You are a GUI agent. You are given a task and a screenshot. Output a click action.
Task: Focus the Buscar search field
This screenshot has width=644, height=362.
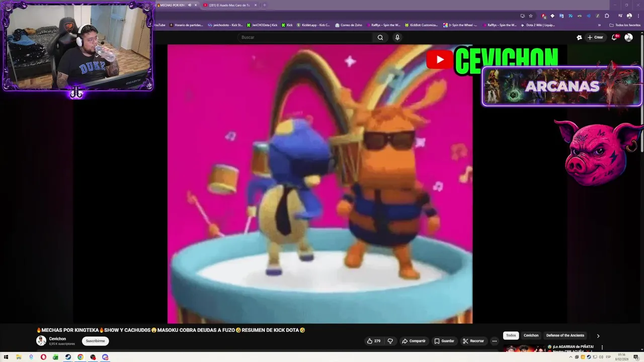click(305, 37)
